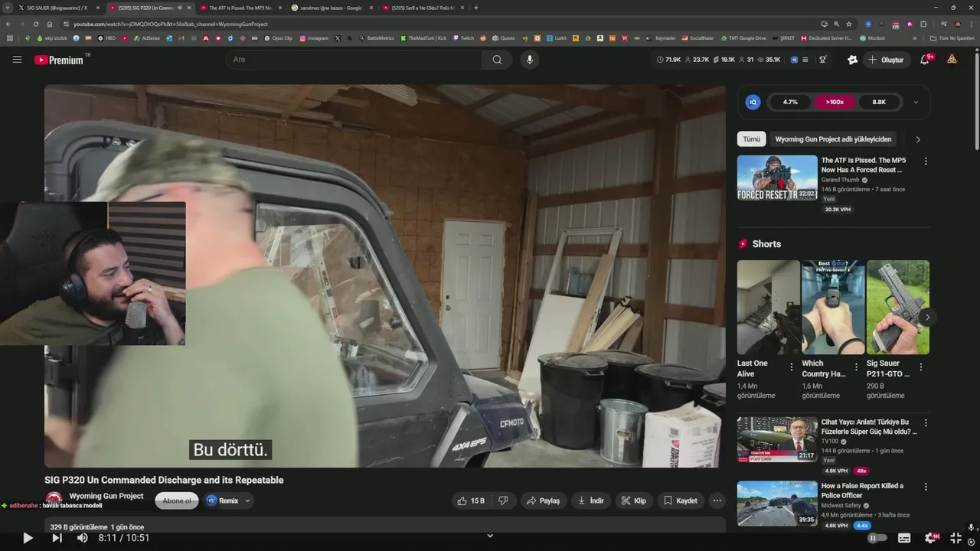Open options for Which Country short
The height and width of the screenshot is (551, 980).
[x=856, y=367]
